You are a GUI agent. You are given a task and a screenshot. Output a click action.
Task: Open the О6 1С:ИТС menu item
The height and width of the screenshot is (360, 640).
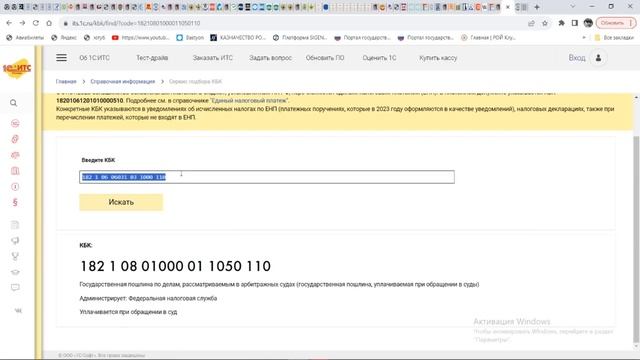(94, 58)
